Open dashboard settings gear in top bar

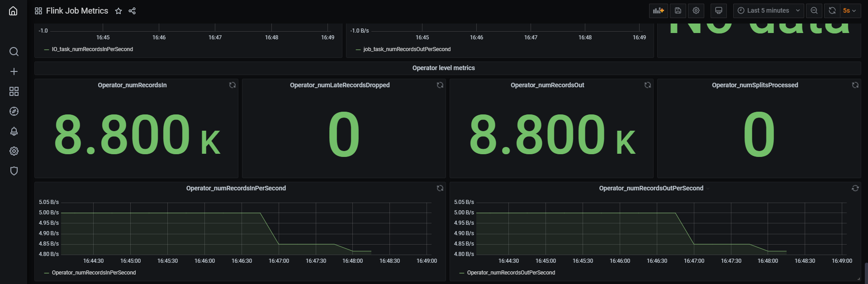(696, 10)
